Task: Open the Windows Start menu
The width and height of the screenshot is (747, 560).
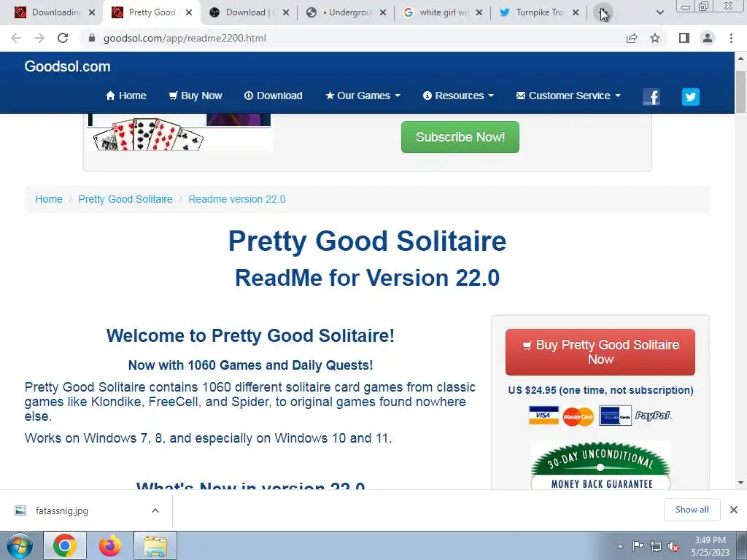Action: [19, 545]
